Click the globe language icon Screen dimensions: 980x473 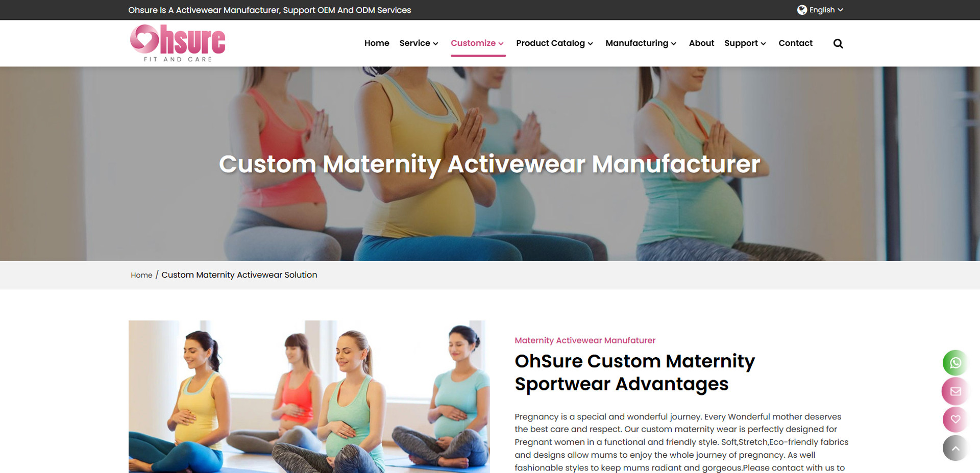pyautogui.click(x=802, y=10)
